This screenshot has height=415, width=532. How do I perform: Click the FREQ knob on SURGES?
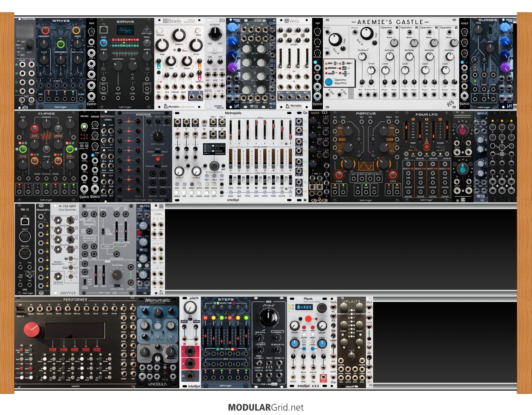[479, 30]
